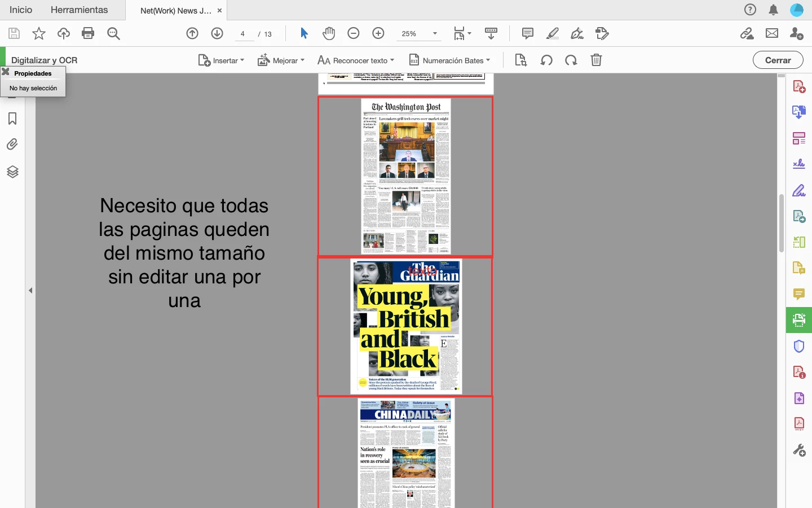Open the 25% zoom level dropdown
Viewport: 812px width, 508px height.
[418, 34]
